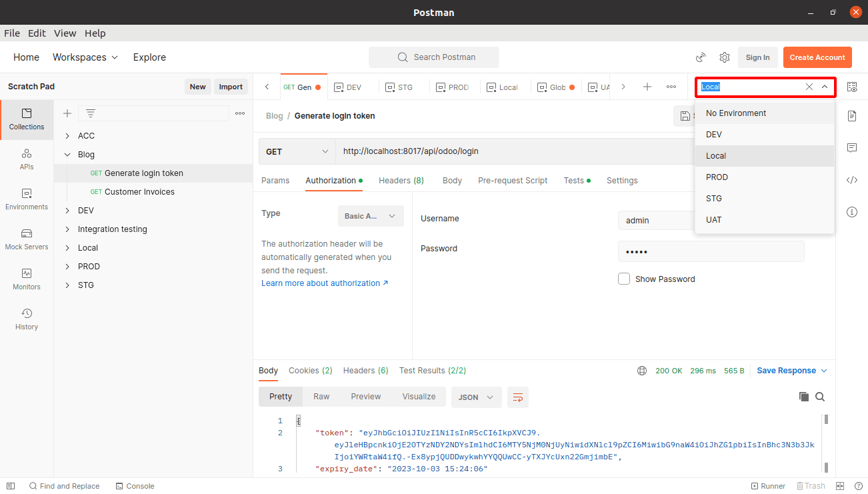Click the network globe icon near status
This screenshot has height=494, width=868.
pos(642,371)
